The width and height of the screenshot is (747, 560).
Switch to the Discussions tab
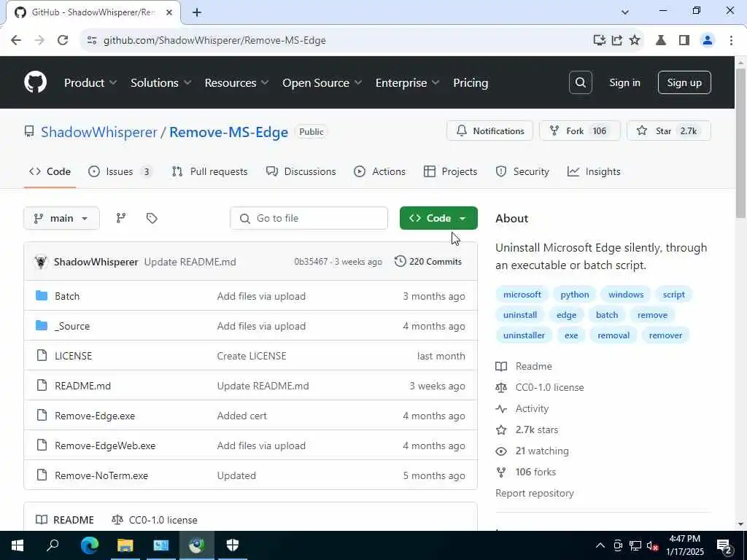pos(301,171)
